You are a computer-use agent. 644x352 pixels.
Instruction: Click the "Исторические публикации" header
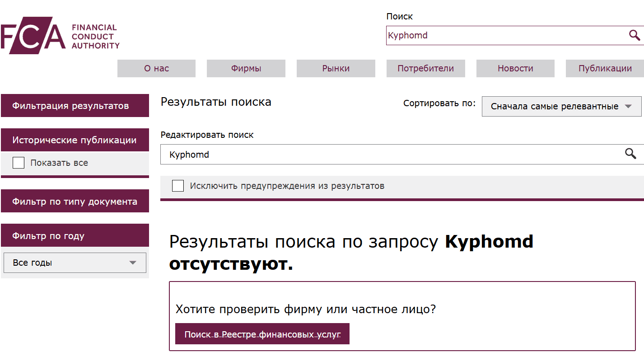pos(75,140)
